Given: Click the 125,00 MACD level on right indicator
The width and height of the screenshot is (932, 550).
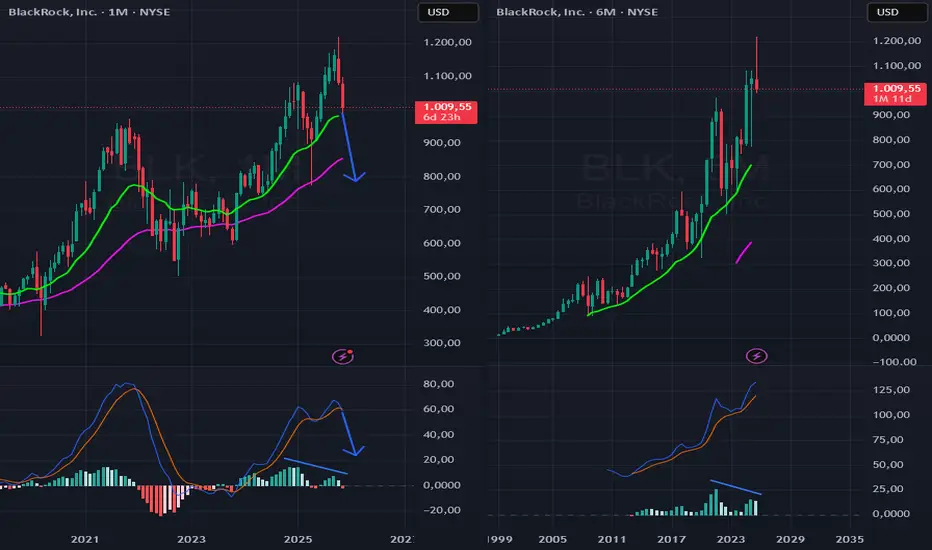Looking at the screenshot, I should tap(891, 389).
